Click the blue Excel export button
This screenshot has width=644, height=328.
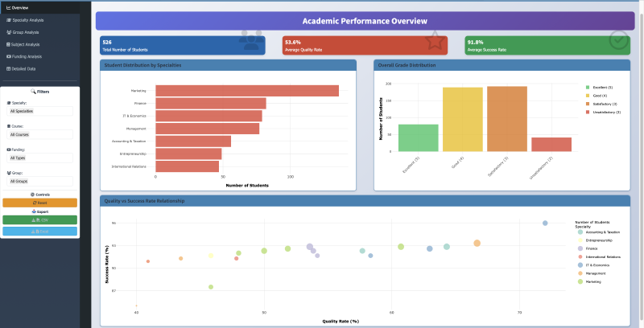[39, 232]
